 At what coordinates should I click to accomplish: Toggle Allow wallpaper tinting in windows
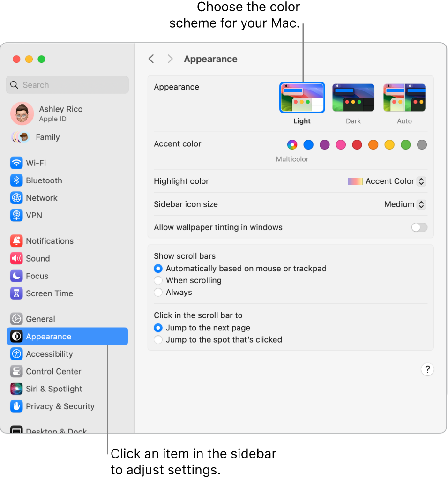419,227
